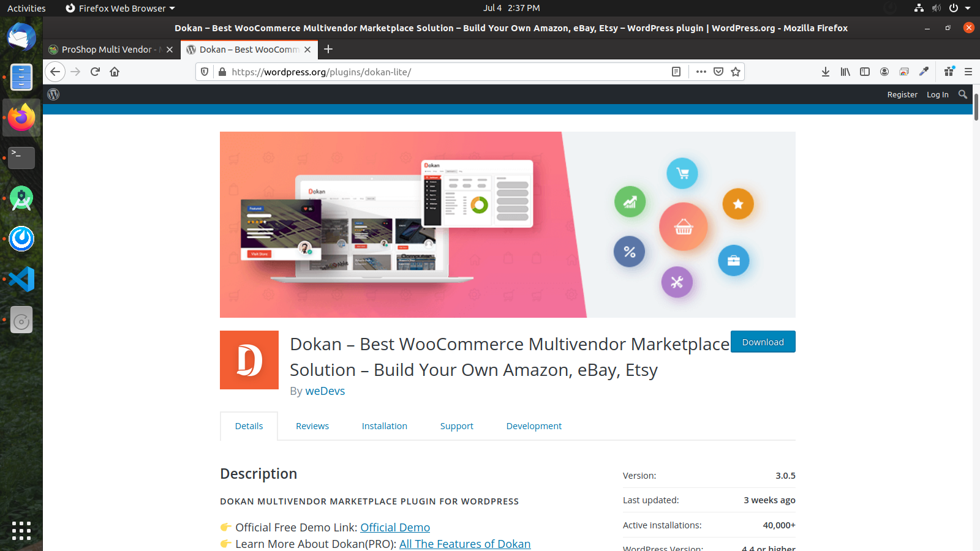Open Terminal from the dock
The width and height of the screenshot is (980, 551).
(x=21, y=157)
